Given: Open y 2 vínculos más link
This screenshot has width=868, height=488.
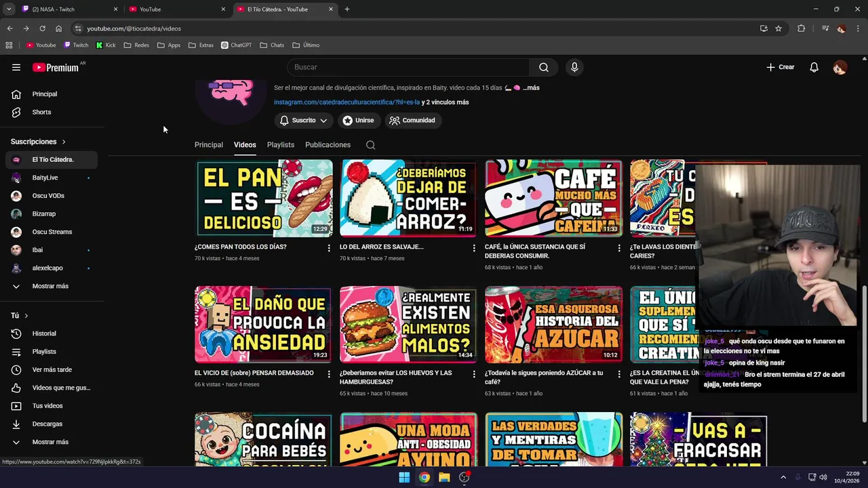Looking at the screenshot, I should [x=445, y=102].
